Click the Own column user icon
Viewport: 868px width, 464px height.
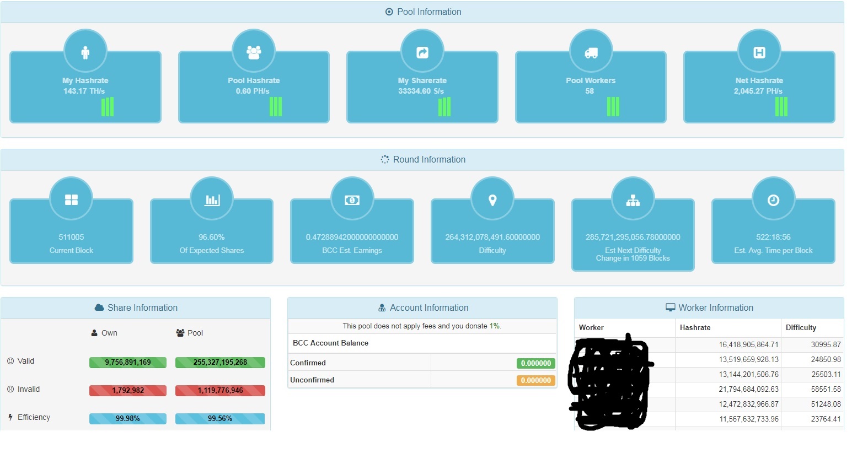tap(94, 333)
